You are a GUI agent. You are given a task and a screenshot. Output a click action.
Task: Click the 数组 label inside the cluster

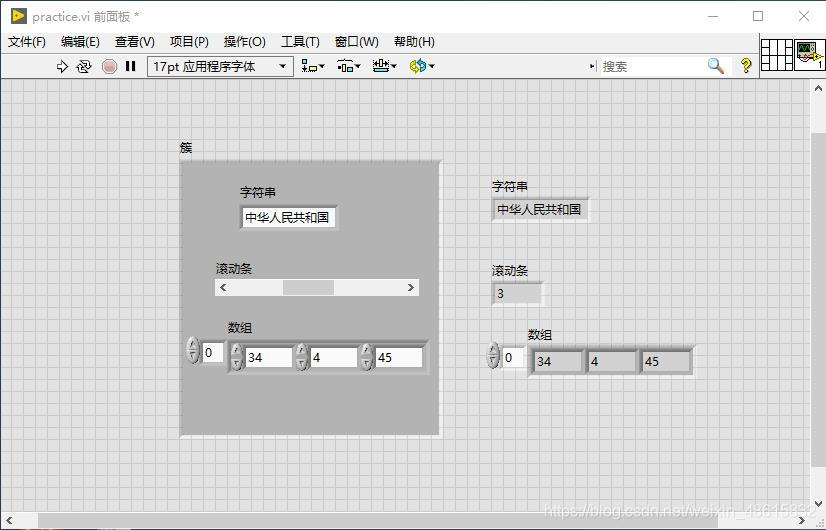[240, 328]
